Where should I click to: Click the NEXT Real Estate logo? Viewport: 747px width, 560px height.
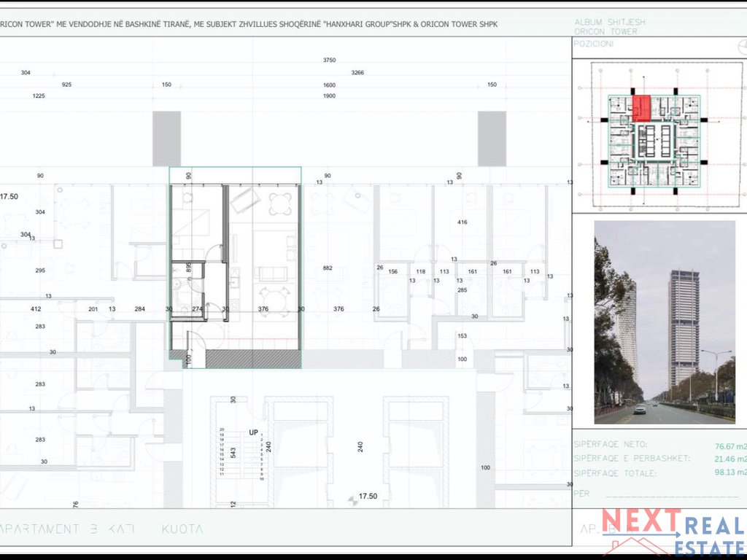click(x=673, y=531)
